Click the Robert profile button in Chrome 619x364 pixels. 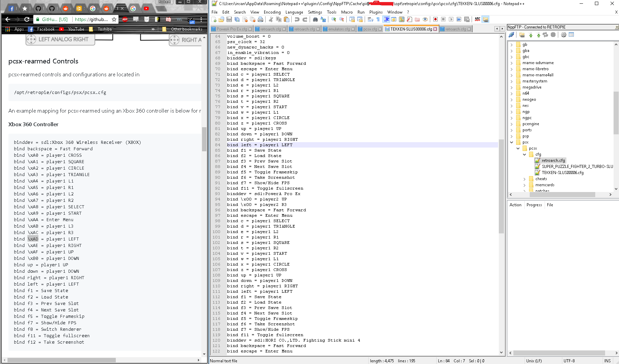click(x=165, y=2)
